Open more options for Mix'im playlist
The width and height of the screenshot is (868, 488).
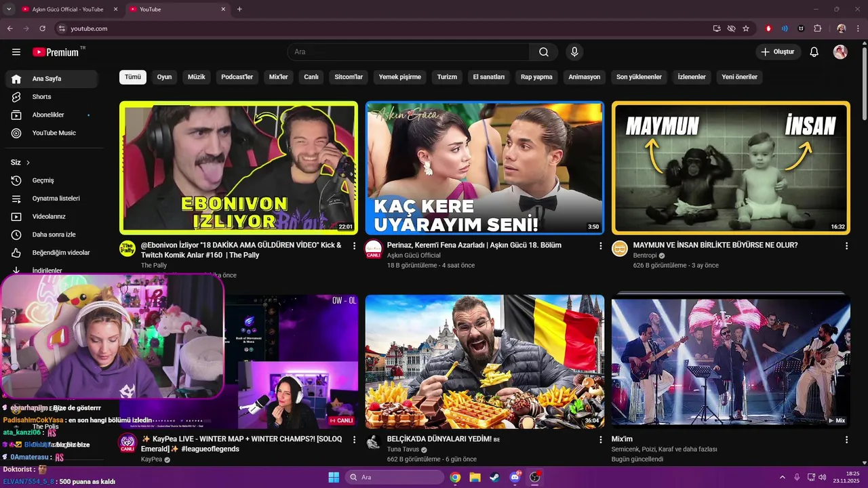846,440
